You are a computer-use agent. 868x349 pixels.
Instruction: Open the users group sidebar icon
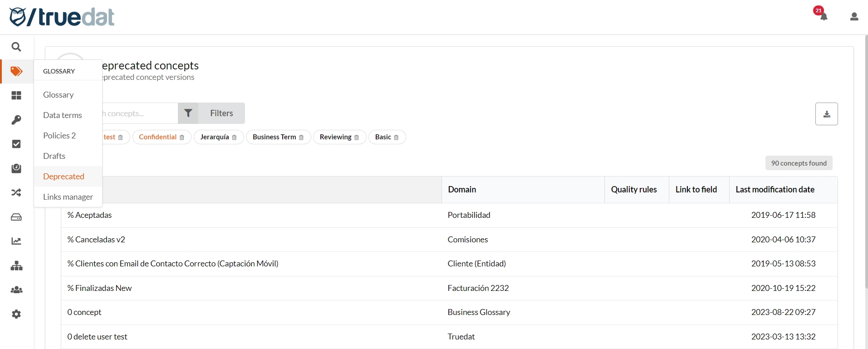point(16,290)
